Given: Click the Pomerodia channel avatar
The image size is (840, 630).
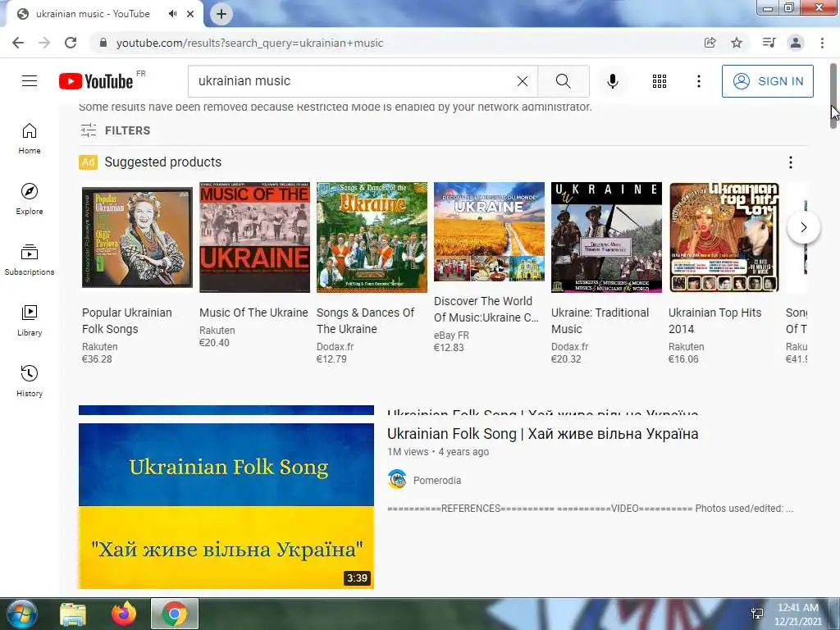Looking at the screenshot, I should coord(397,479).
